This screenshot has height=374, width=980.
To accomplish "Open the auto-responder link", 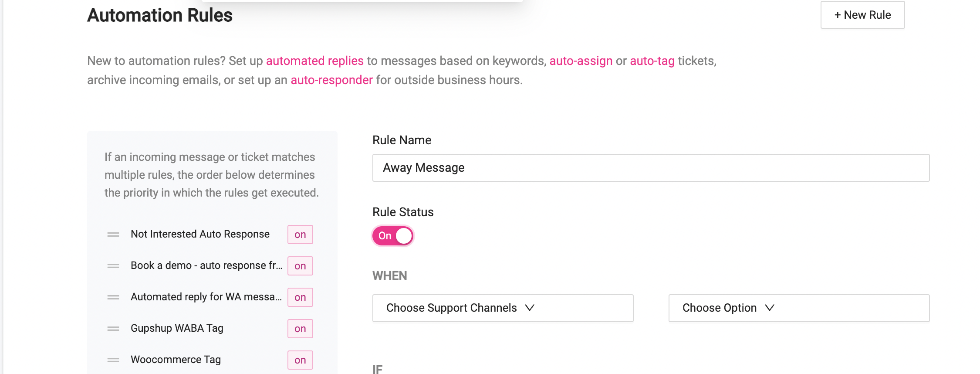I will point(331,80).
